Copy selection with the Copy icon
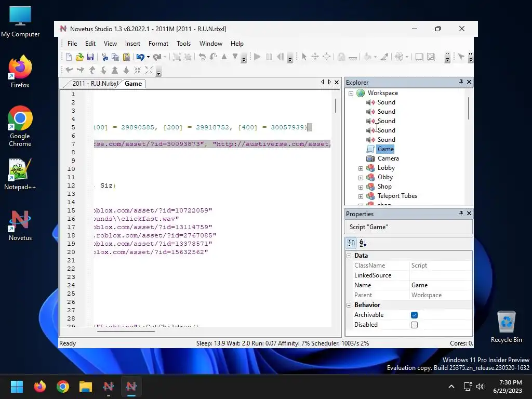The width and height of the screenshot is (532, 399). pos(115,57)
